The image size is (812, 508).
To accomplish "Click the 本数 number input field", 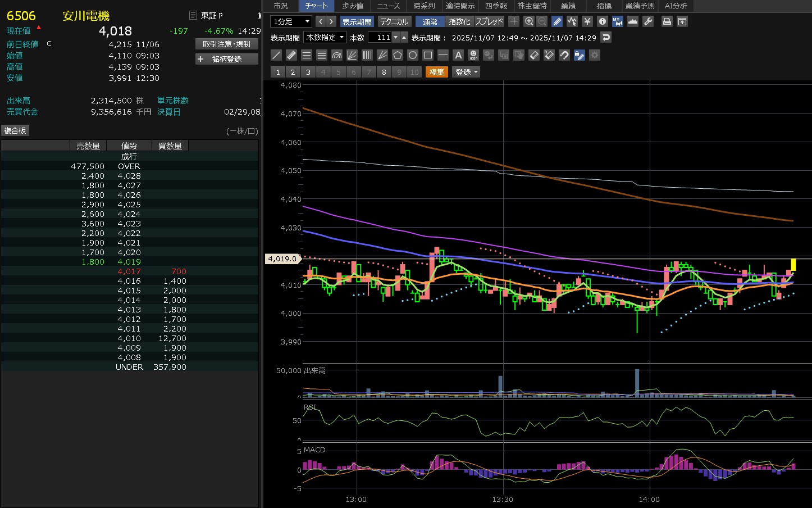I will pyautogui.click(x=380, y=38).
